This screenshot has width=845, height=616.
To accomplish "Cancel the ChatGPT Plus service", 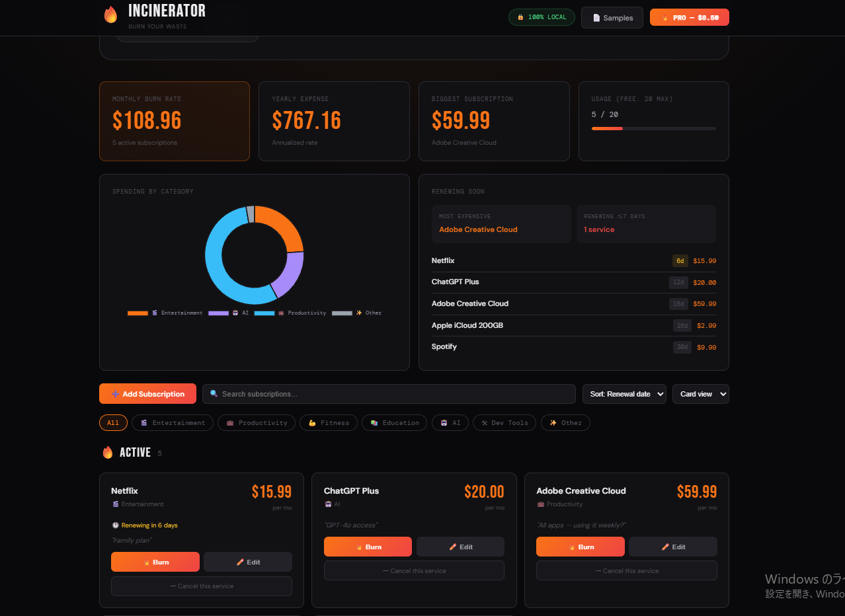I will [x=414, y=570].
